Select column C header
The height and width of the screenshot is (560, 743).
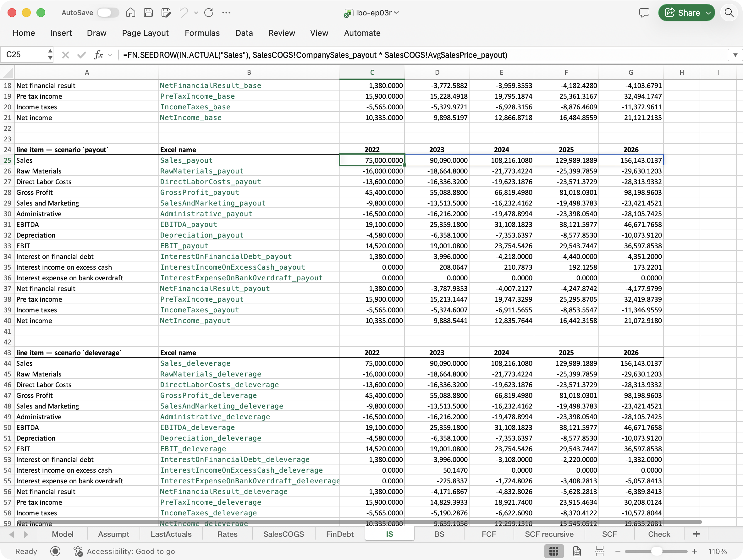(372, 73)
